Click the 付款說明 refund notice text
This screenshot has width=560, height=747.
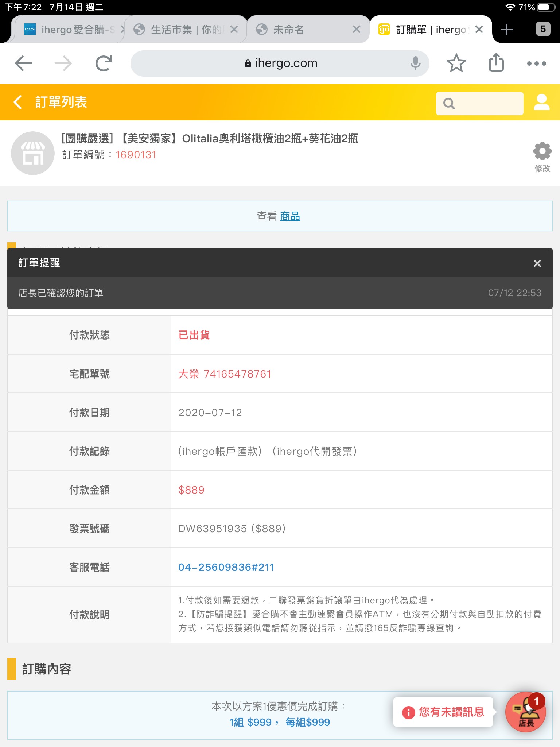click(360, 614)
